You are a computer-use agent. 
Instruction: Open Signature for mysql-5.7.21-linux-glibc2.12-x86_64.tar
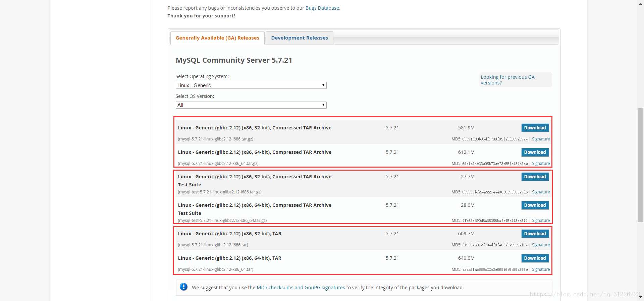point(541,269)
